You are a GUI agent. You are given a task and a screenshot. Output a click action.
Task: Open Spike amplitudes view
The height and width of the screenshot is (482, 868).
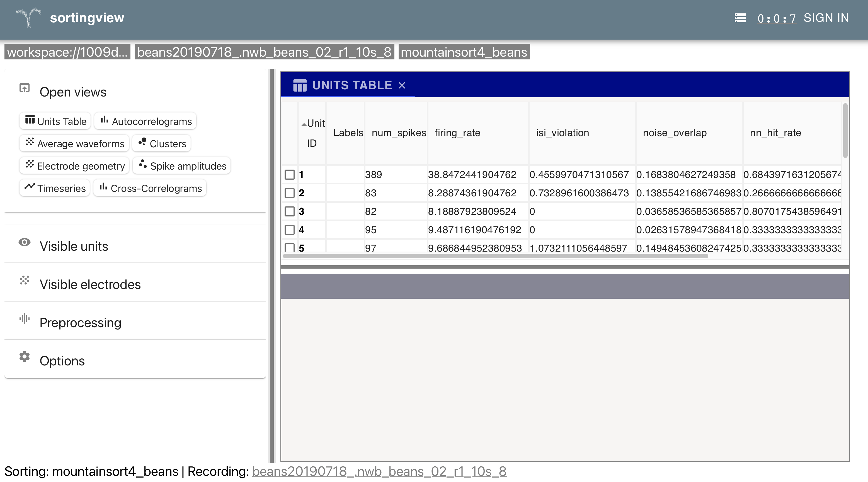(x=182, y=166)
